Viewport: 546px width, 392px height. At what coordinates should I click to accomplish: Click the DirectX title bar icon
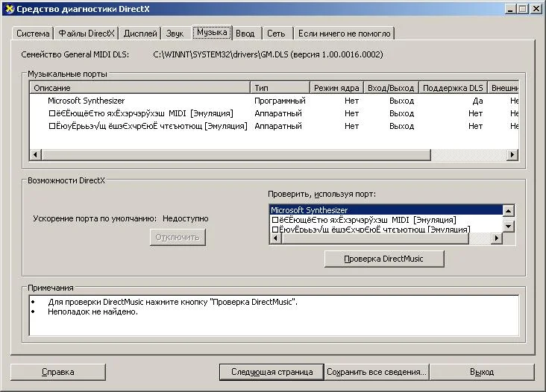(x=10, y=8)
